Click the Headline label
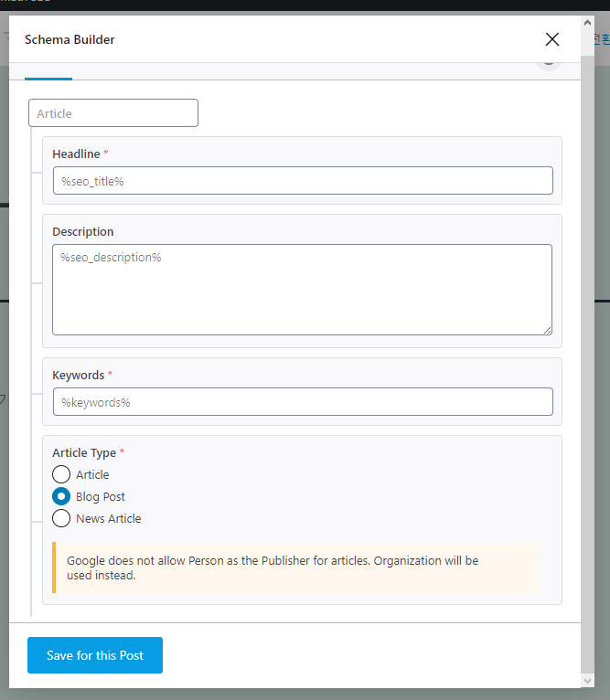The image size is (610, 700). point(76,154)
